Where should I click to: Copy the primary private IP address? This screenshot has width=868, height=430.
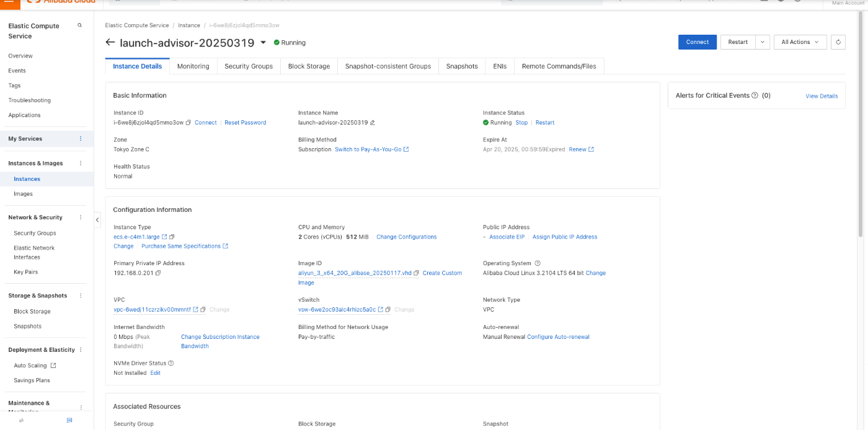[x=159, y=273]
